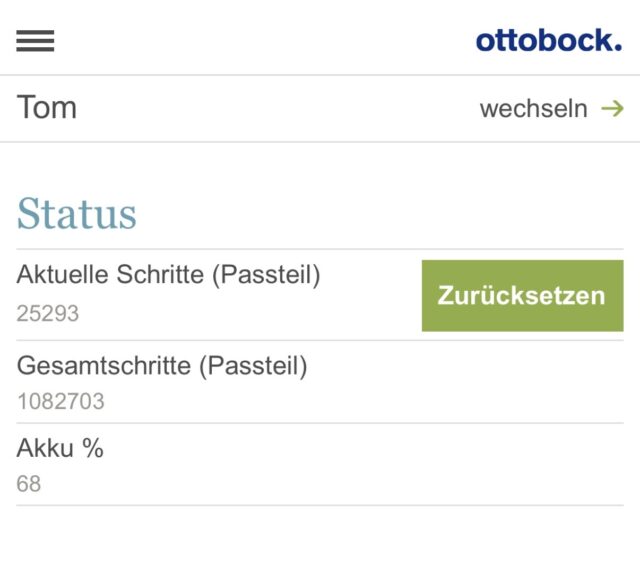Select the user name Tom
The width and height of the screenshot is (640, 565).
click(x=46, y=108)
